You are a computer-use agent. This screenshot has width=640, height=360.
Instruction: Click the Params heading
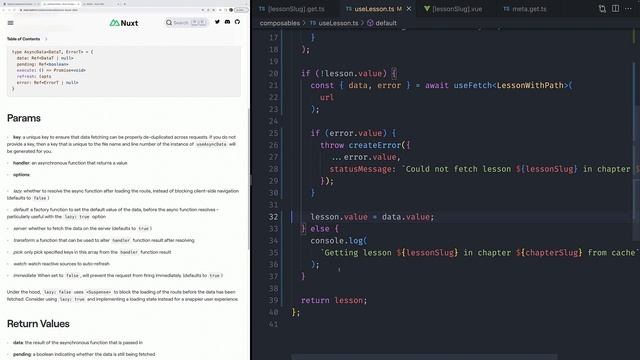pos(24,118)
